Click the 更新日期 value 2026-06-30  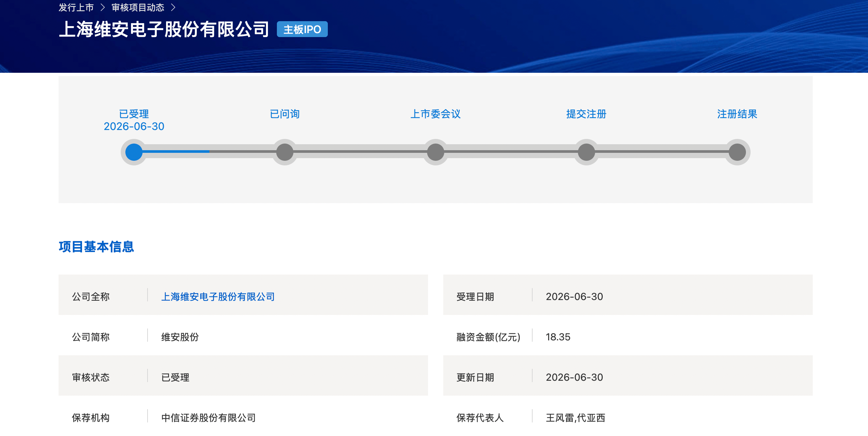pos(575,377)
